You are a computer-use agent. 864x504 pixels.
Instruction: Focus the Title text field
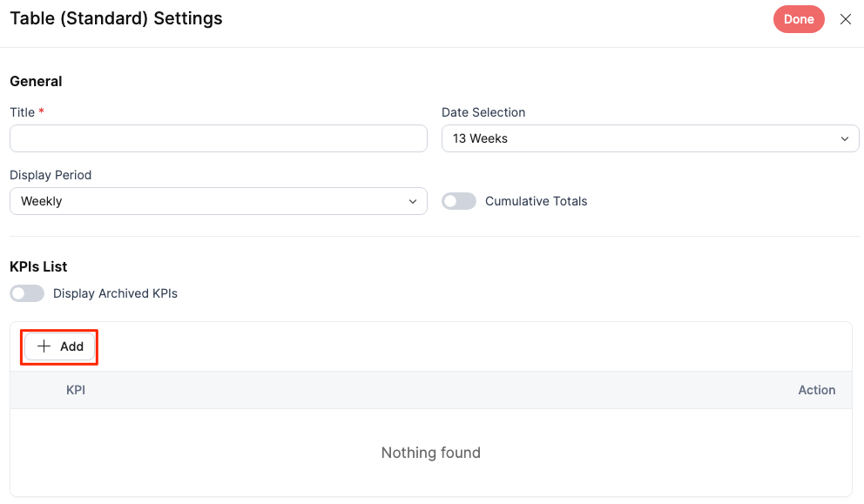(218, 138)
